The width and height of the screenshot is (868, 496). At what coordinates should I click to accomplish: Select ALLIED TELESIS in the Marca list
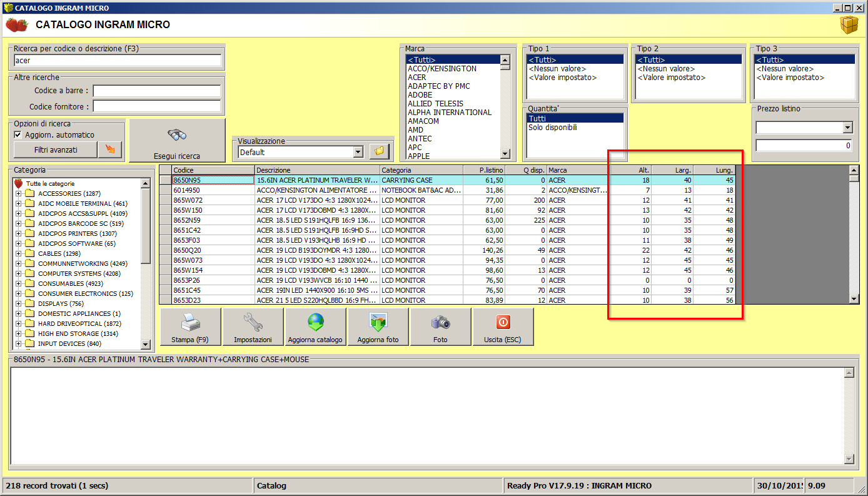453,104
